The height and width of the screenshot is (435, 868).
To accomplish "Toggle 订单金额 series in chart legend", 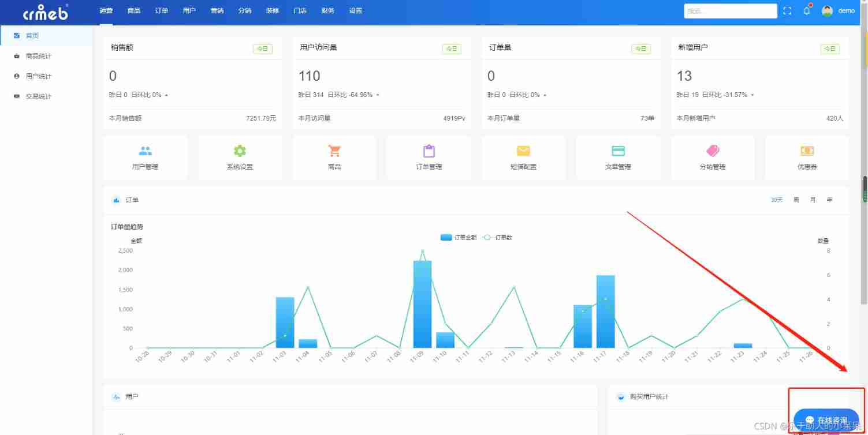I will 459,237.
